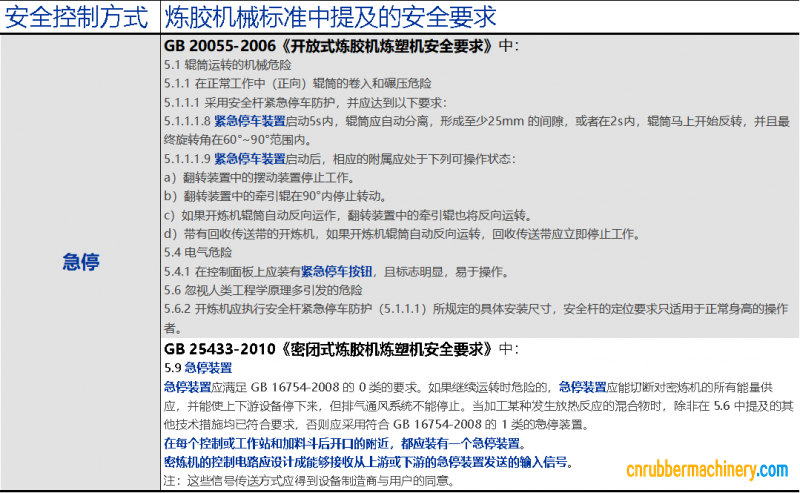Click the blue sentence starting '密炼机的控制电路应设计成'
Image resolution: width=800 pixels, height=493 pixels.
tap(368, 462)
